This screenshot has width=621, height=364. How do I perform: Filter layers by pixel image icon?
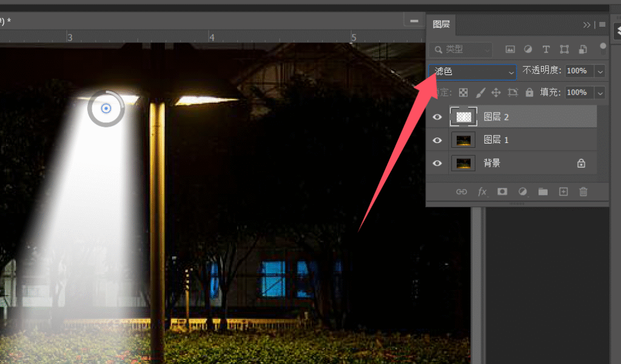coord(510,50)
